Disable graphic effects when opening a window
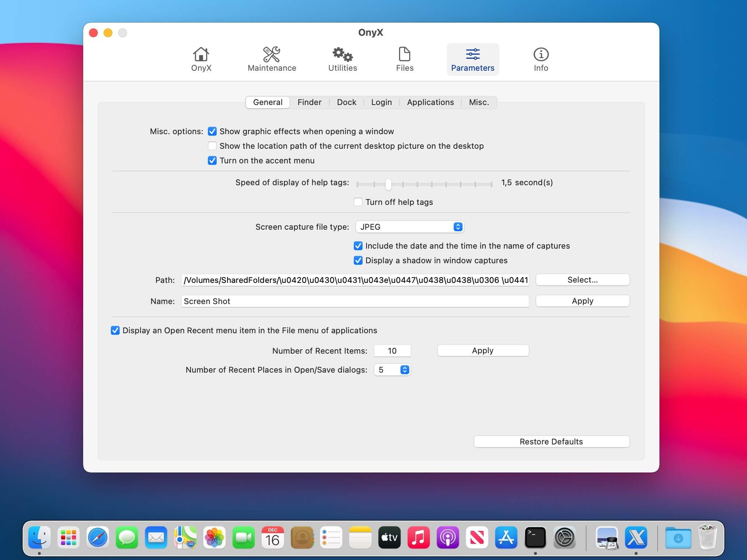The image size is (747, 560). [x=212, y=131]
